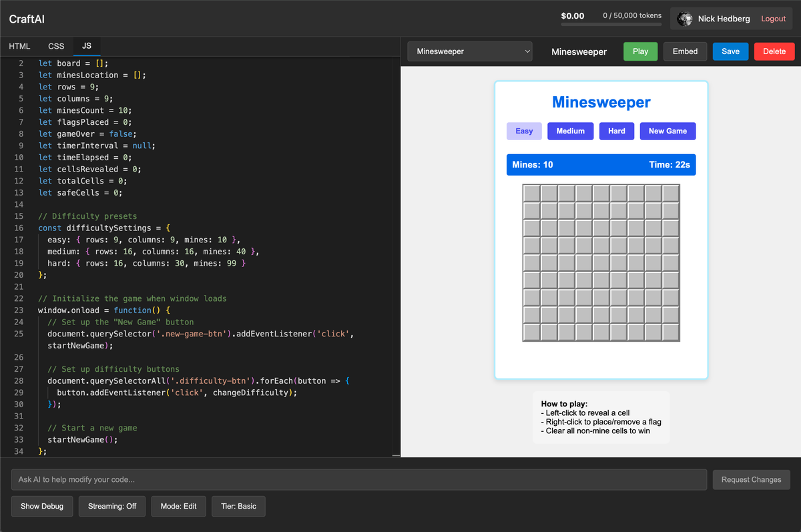Click the Logout link
This screenshot has width=801, height=532.
(773, 19)
